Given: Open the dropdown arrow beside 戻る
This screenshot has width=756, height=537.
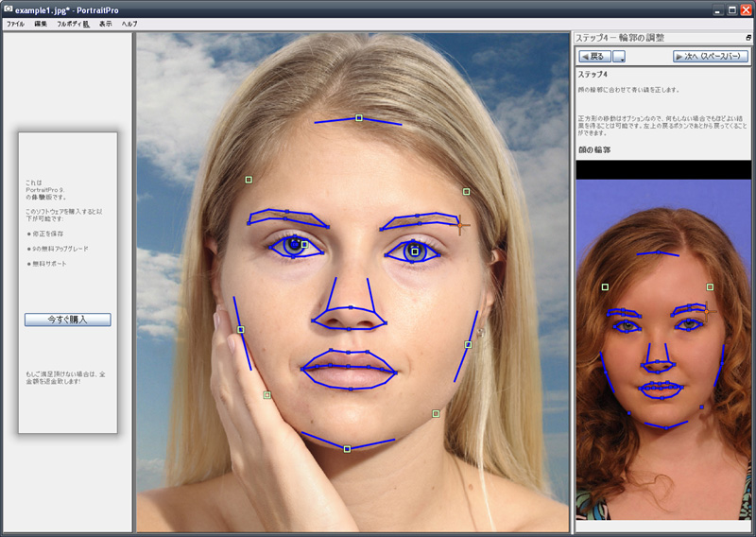Looking at the screenshot, I should coord(619,57).
